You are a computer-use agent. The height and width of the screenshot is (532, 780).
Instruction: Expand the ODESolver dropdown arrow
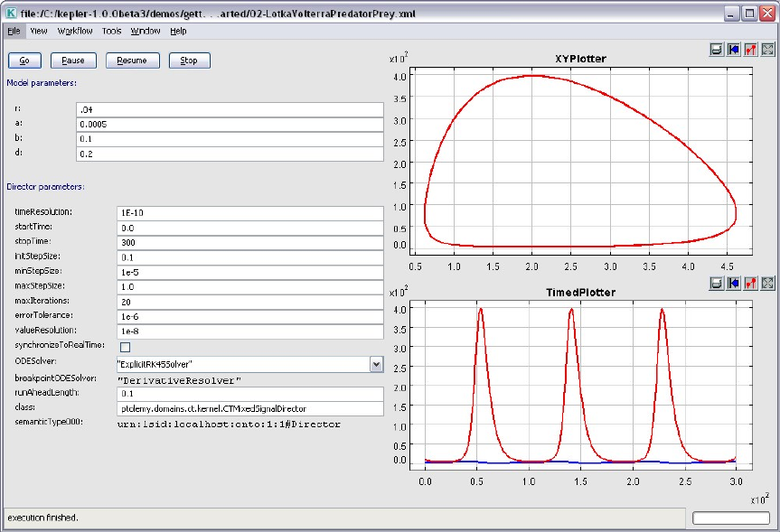point(376,363)
